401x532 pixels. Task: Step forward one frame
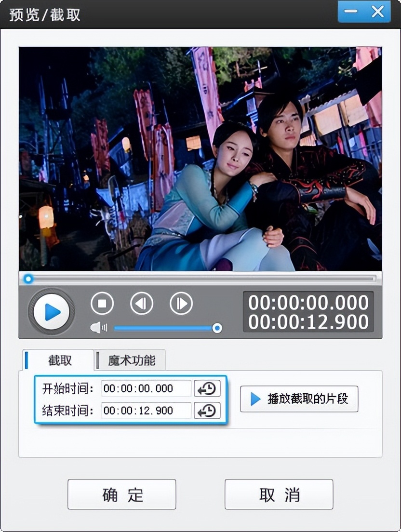[181, 303]
